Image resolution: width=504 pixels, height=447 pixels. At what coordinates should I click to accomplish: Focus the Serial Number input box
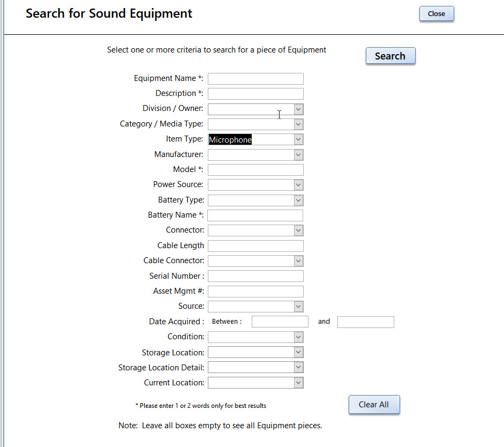[255, 276]
